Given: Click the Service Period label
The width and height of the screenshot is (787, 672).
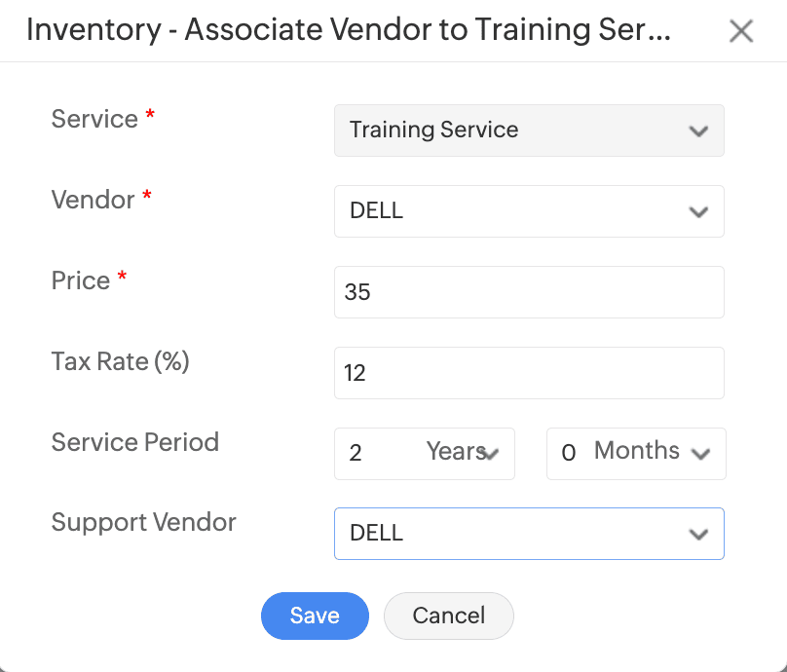Looking at the screenshot, I should click(134, 442).
